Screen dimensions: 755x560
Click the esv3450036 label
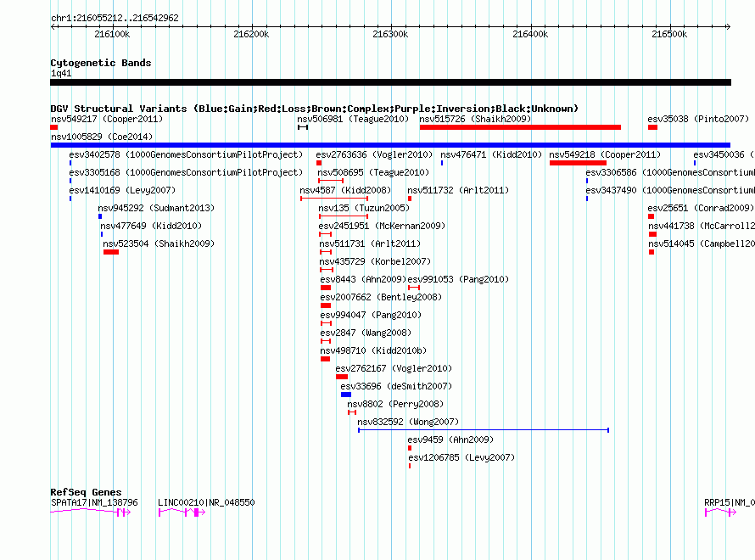point(724,154)
